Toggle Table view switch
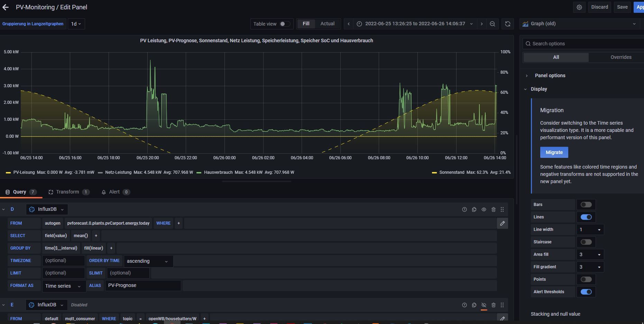 coord(285,24)
